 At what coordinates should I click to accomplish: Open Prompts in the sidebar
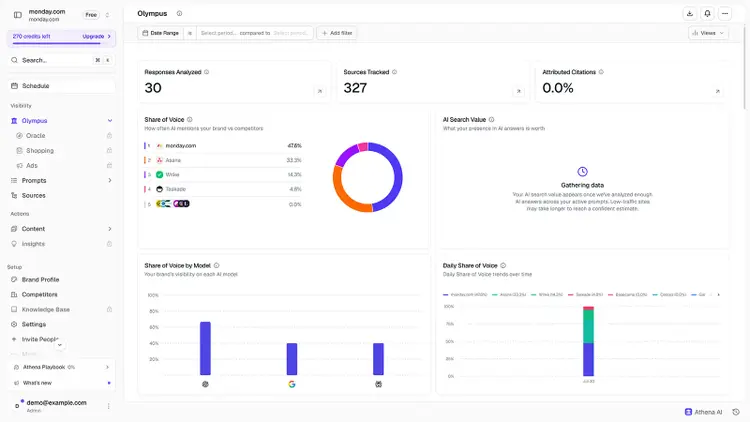click(34, 180)
